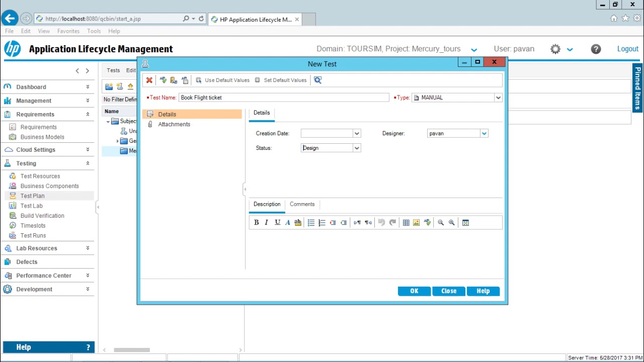The height and width of the screenshot is (362, 644).
Task: Expand the description editor to full view
Action: pyautogui.click(x=465, y=223)
